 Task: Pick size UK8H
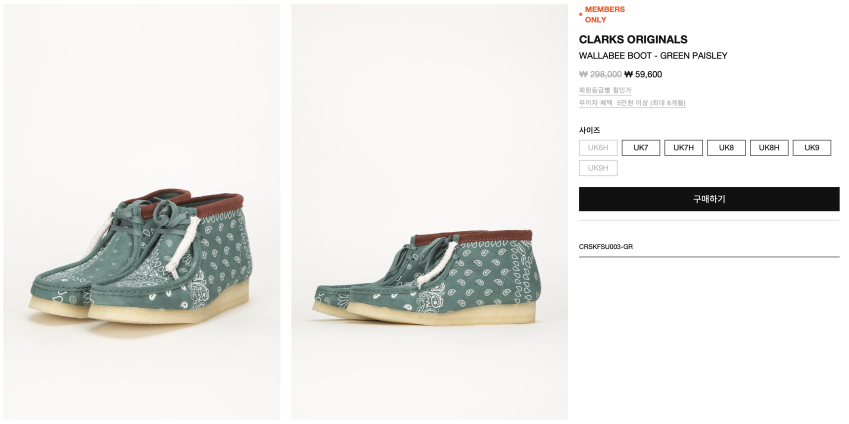click(769, 148)
